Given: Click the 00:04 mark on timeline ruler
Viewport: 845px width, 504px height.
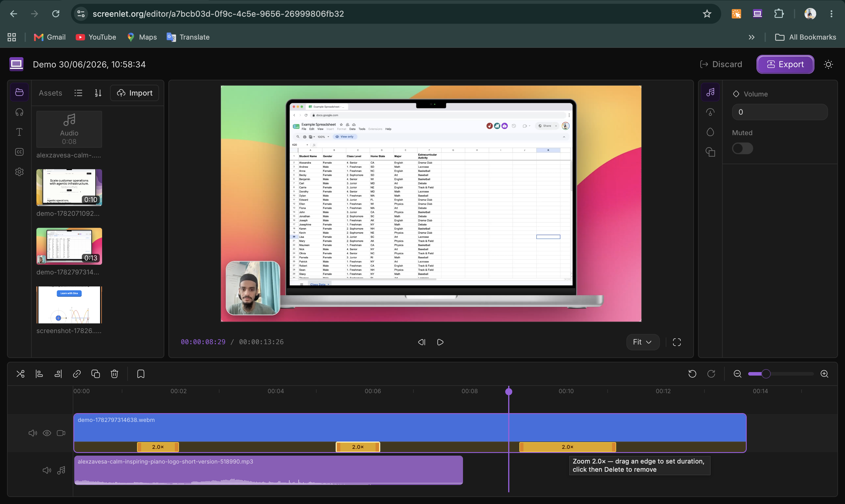Looking at the screenshot, I should coord(276,391).
